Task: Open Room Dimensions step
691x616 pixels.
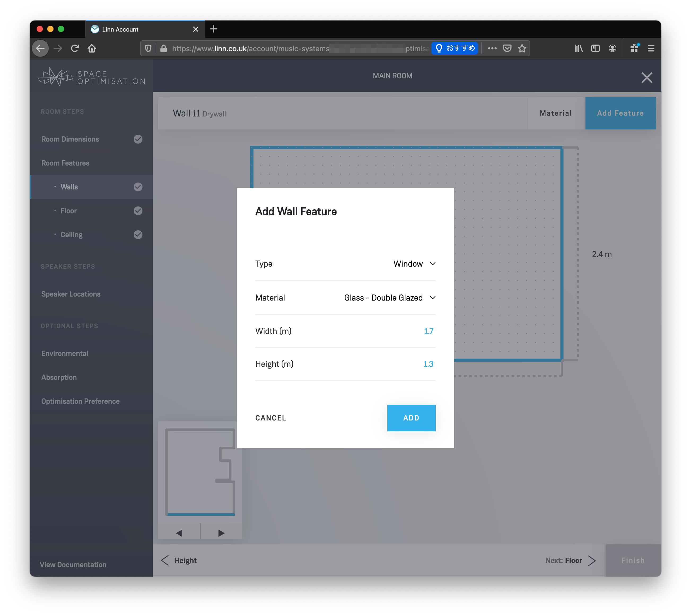Action: 70,139
